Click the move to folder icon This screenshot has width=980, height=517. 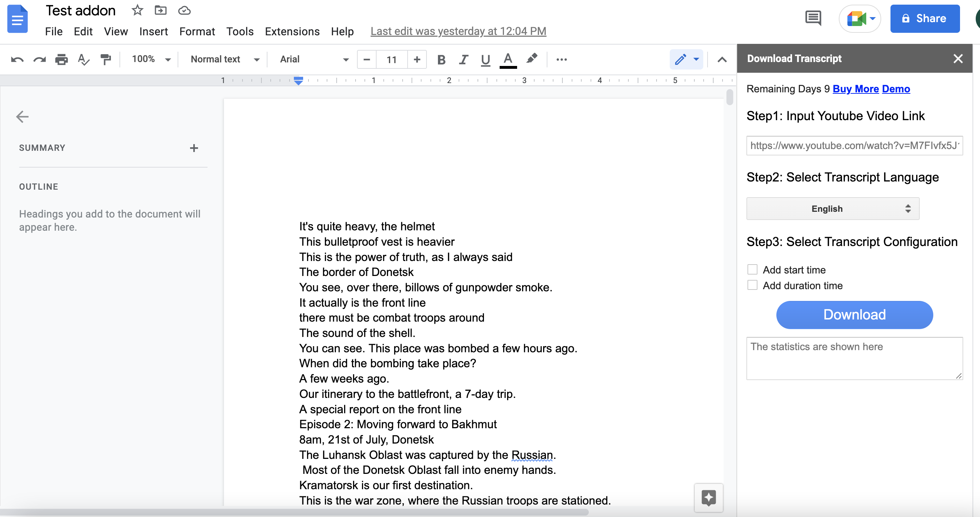(160, 10)
